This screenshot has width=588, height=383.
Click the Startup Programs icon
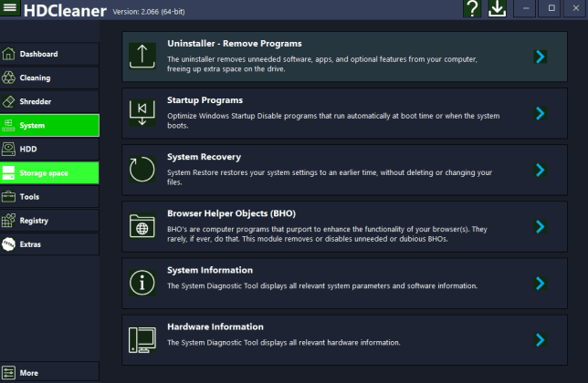142,113
